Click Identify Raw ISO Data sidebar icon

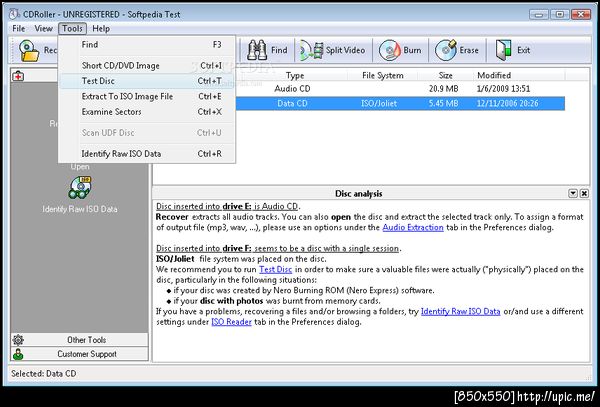point(80,188)
